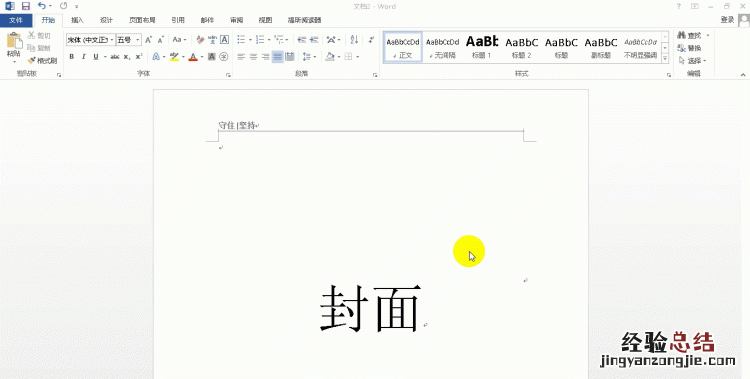The height and width of the screenshot is (379, 750).
Task: Click the Sign in (登录) link
Action: click(727, 20)
